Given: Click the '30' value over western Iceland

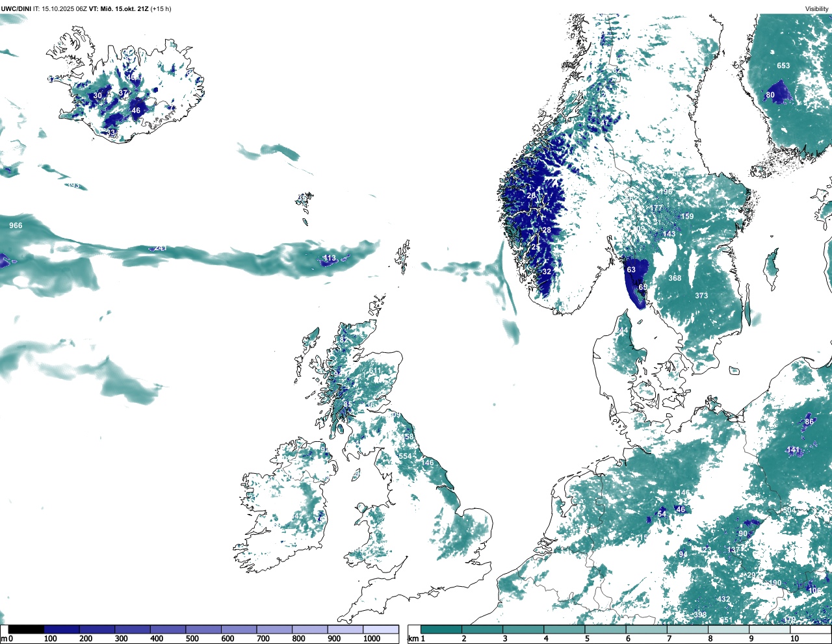Looking at the screenshot, I should click(x=97, y=96).
